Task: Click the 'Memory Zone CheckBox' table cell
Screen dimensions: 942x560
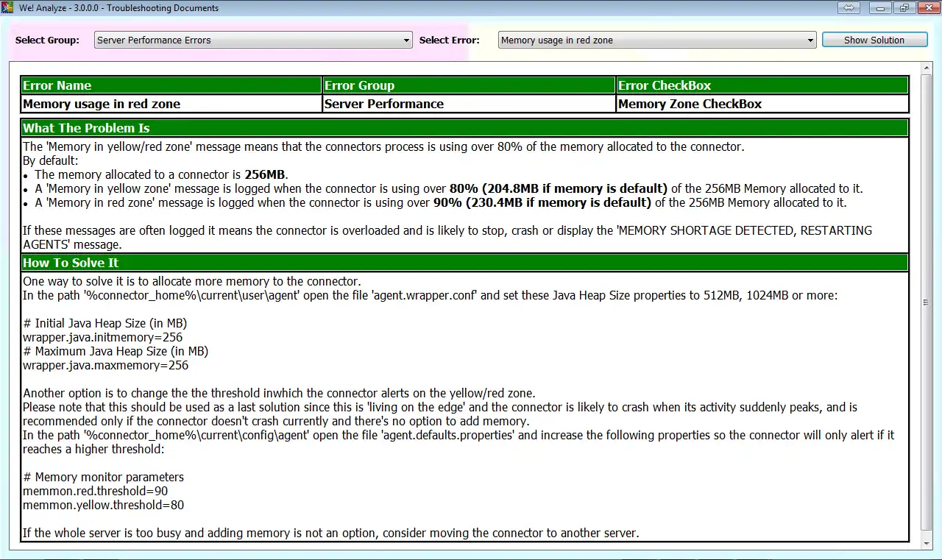Action: click(762, 104)
